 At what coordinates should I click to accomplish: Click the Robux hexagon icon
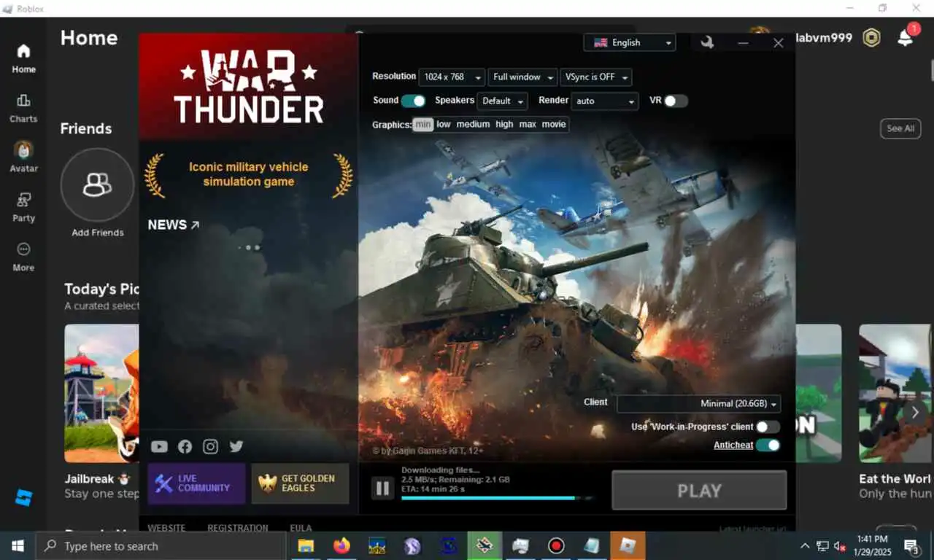pyautogui.click(x=871, y=38)
